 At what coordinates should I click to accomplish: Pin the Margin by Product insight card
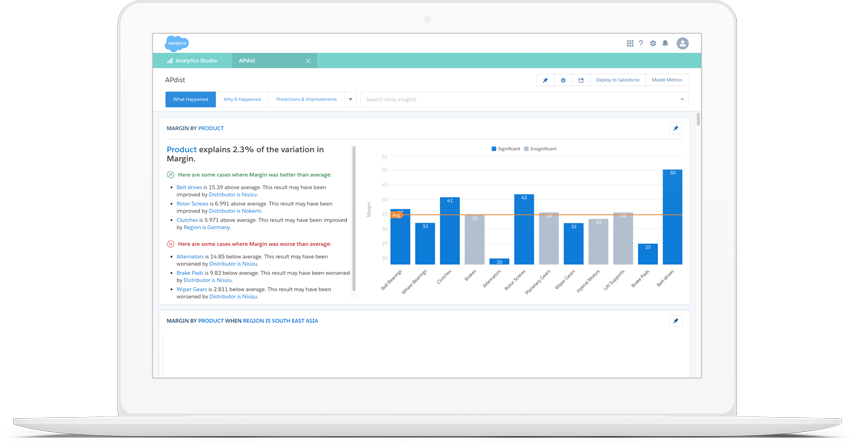675,128
